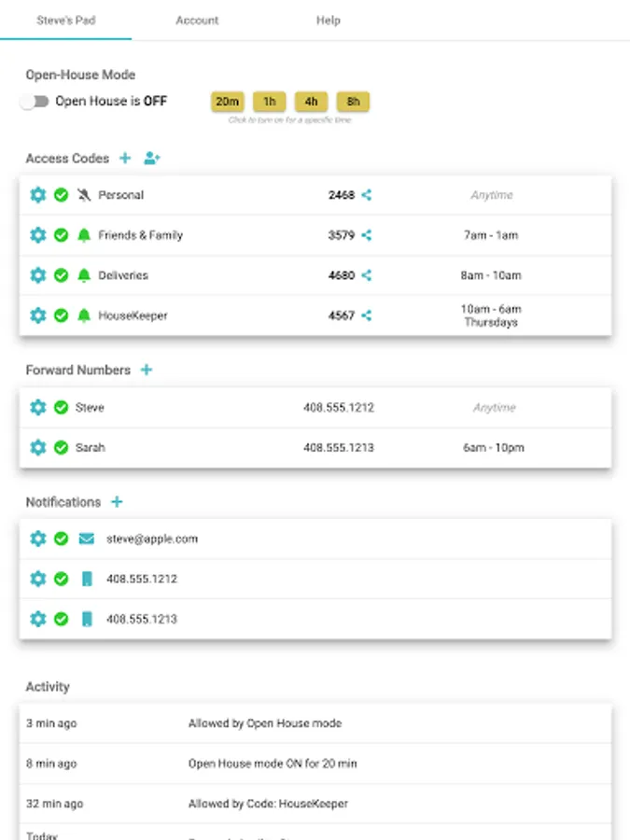The width and height of the screenshot is (630, 840).
Task: Click the add-user icon beside Access Codes
Action: [x=152, y=158]
